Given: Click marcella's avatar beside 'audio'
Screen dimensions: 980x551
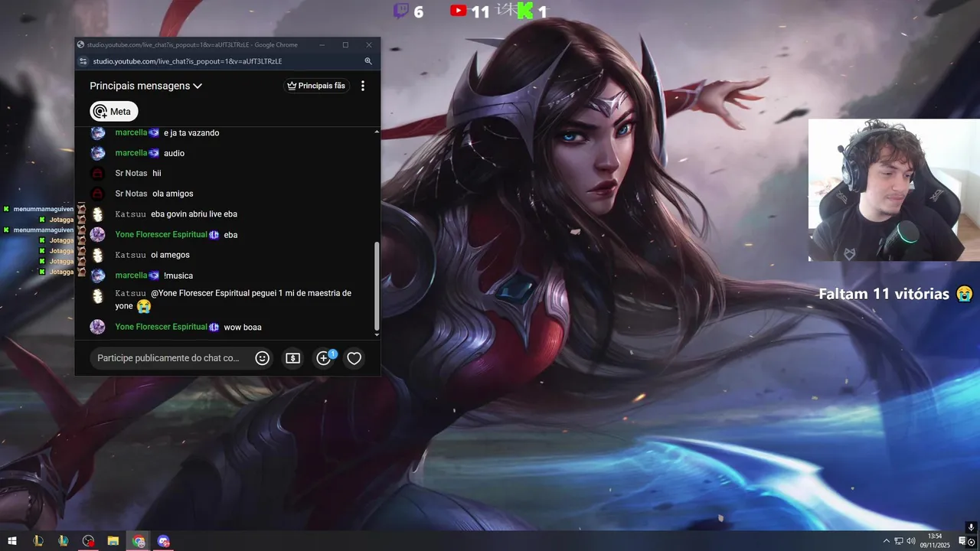Looking at the screenshot, I should pos(98,153).
